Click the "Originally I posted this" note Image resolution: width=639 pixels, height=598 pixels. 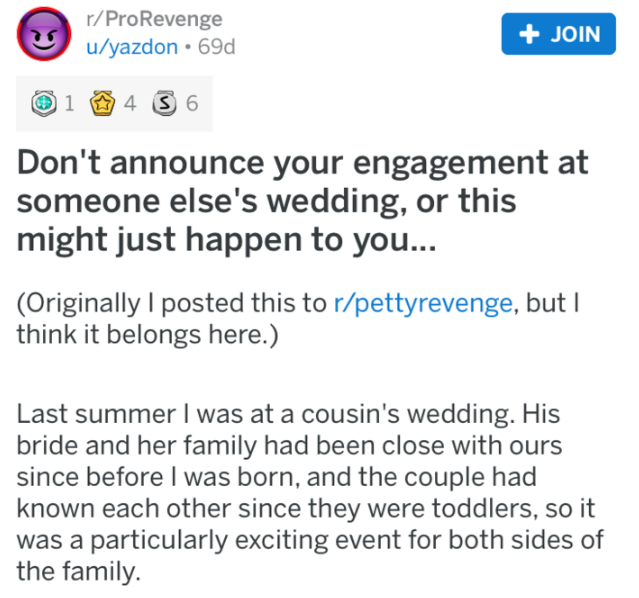coord(170,305)
